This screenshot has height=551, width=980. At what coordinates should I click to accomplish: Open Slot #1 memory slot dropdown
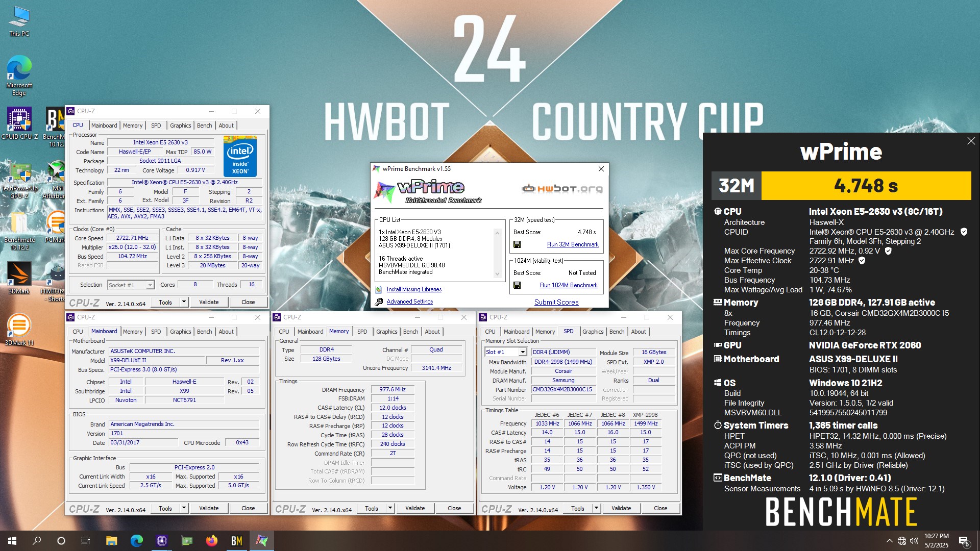[x=522, y=352]
